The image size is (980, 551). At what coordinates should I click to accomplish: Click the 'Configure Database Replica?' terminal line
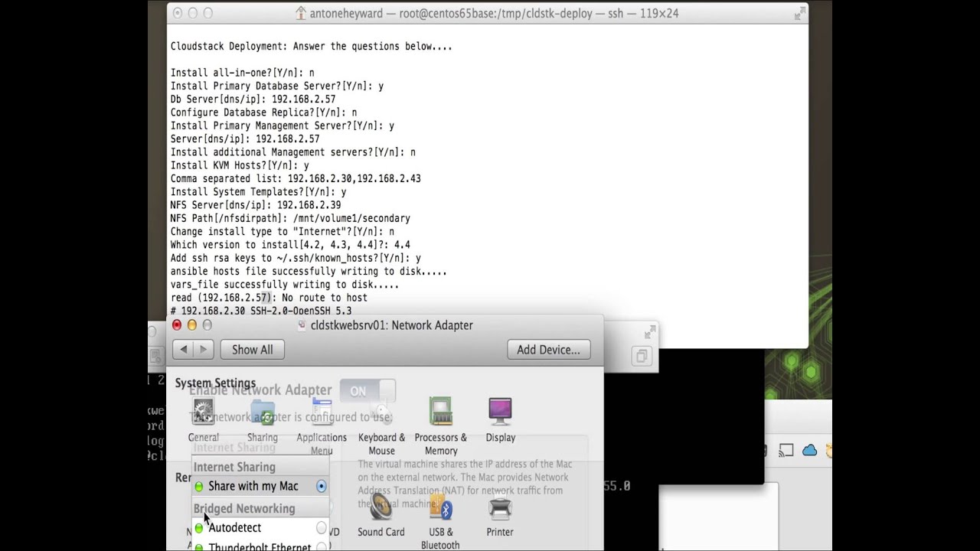click(263, 112)
